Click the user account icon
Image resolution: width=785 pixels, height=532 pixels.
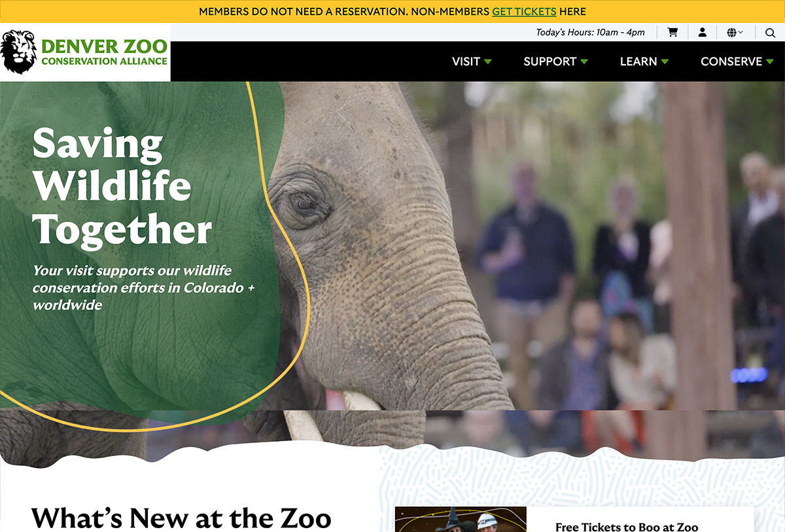coord(702,32)
